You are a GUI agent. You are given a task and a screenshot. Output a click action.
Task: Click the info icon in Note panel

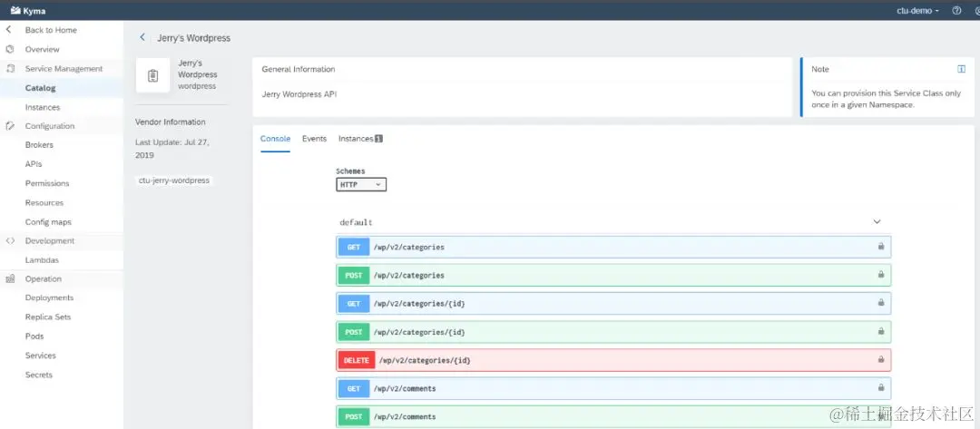(961, 69)
